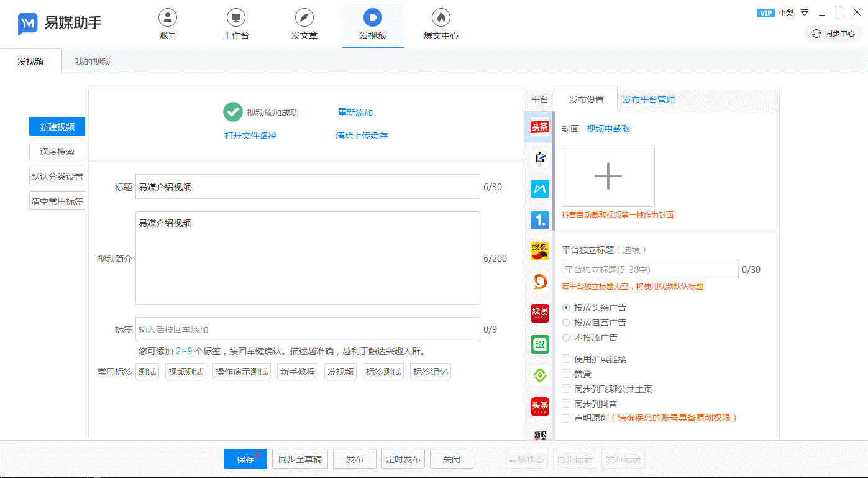Click the 视频简介 text area
868x478 pixels.
click(308, 258)
